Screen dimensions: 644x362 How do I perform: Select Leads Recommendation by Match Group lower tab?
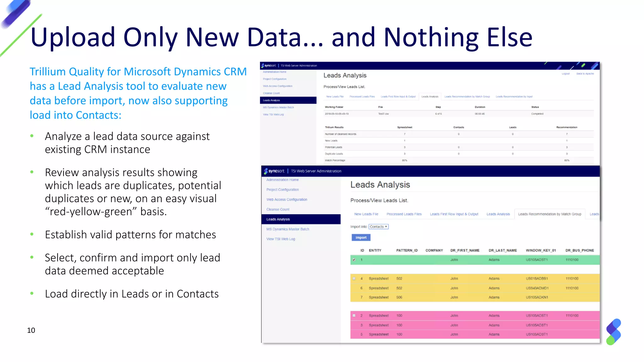[x=550, y=214]
